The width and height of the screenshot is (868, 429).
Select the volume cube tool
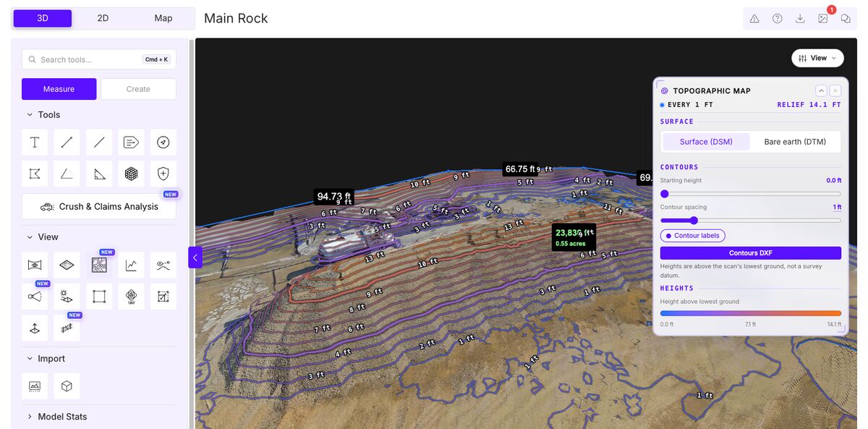click(x=131, y=174)
